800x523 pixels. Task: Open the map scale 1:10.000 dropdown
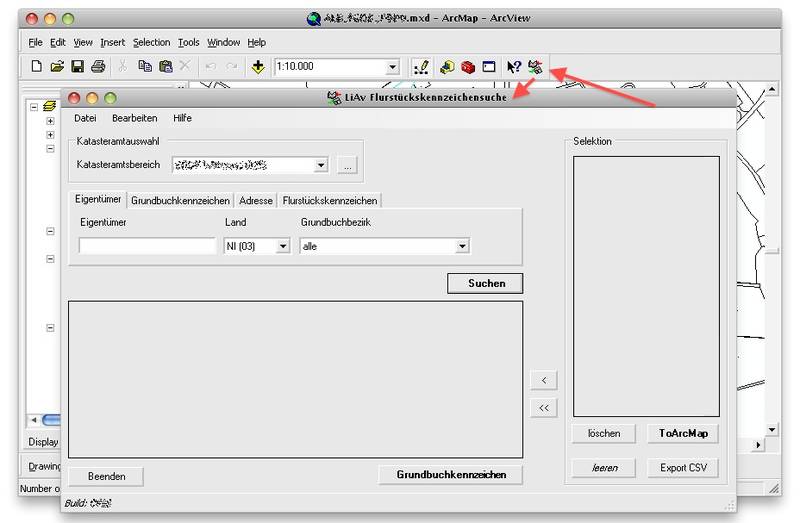pyautogui.click(x=392, y=67)
